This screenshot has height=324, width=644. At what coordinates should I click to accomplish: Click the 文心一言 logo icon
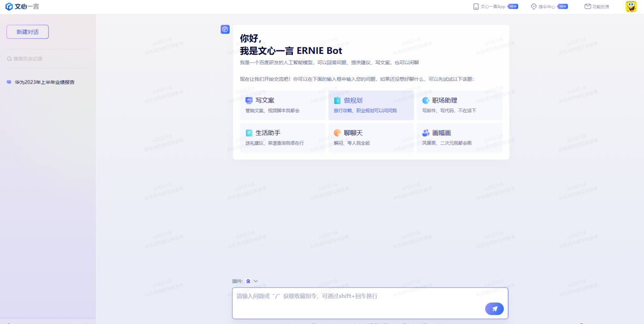tap(9, 6)
